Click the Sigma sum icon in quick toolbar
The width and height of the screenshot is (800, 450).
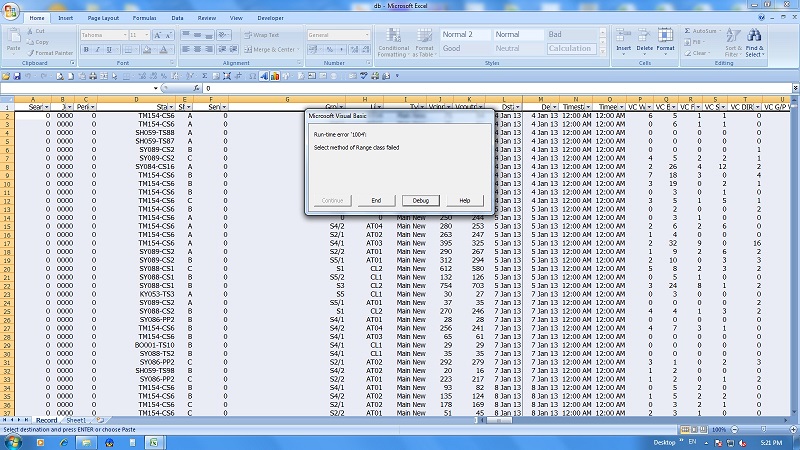205,76
